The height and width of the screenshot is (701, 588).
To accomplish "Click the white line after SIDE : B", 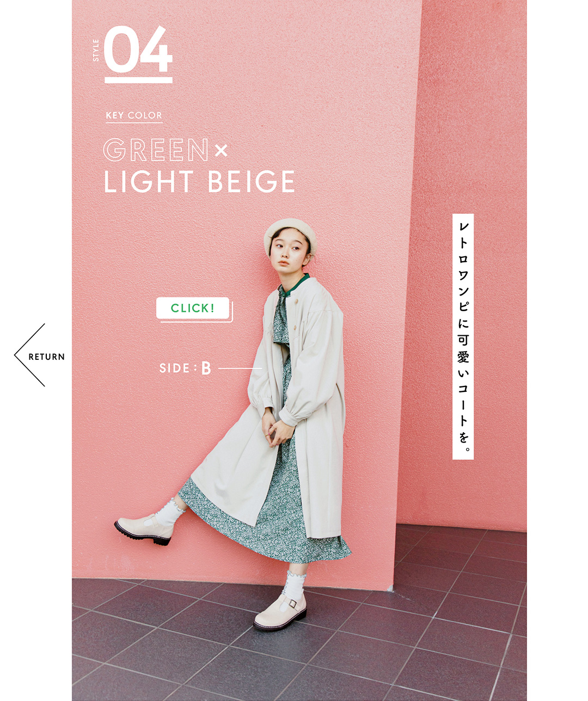I will [240, 368].
